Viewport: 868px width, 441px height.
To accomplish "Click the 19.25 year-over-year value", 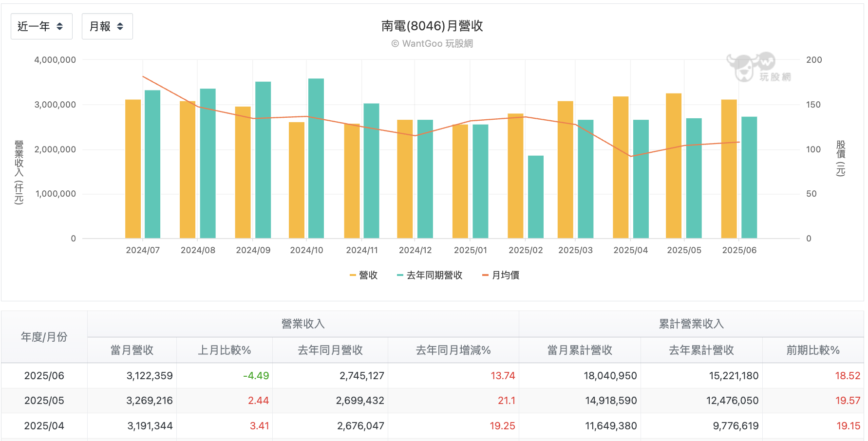I will (x=502, y=426).
